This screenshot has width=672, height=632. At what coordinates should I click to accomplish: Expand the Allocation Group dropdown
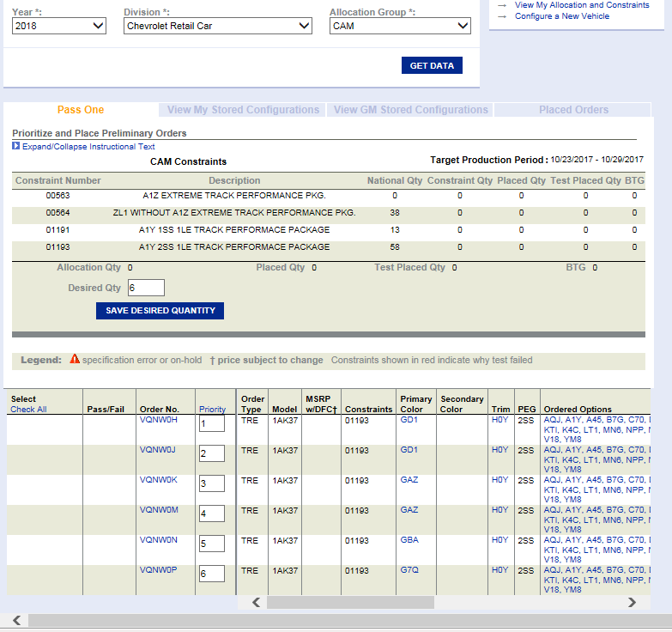click(x=400, y=27)
